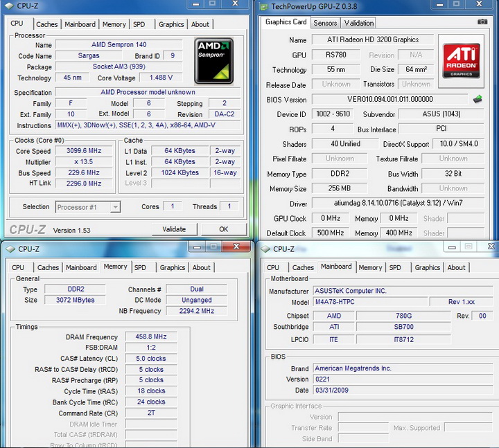499x448 pixels.
Task: Click the AMD Sempron 140 name value
Action: [119, 45]
